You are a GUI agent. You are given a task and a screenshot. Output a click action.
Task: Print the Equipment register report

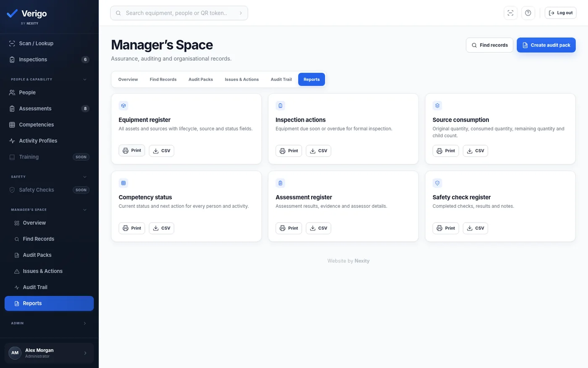132,151
